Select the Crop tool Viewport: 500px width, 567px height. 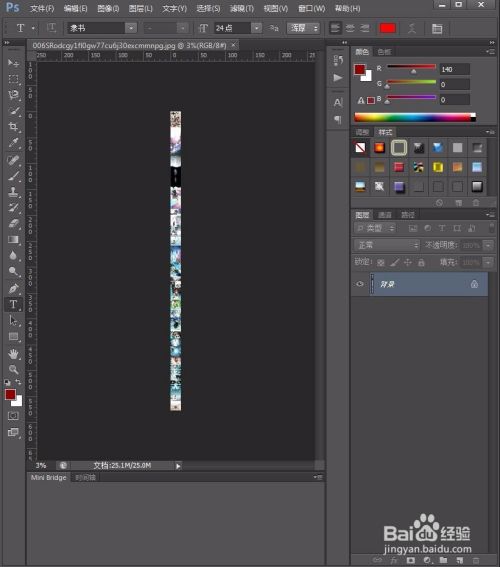tap(13, 127)
